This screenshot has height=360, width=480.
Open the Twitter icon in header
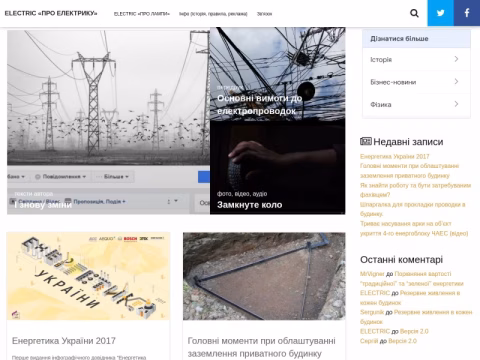point(441,13)
